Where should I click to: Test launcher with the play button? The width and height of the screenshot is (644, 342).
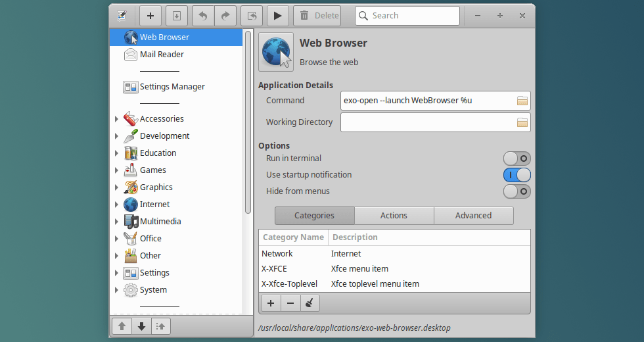click(277, 16)
